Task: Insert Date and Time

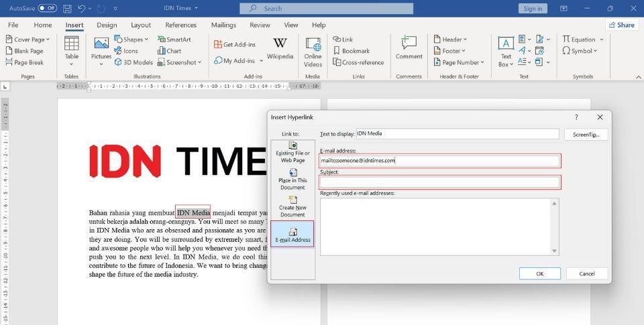Action: (x=539, y=51)
